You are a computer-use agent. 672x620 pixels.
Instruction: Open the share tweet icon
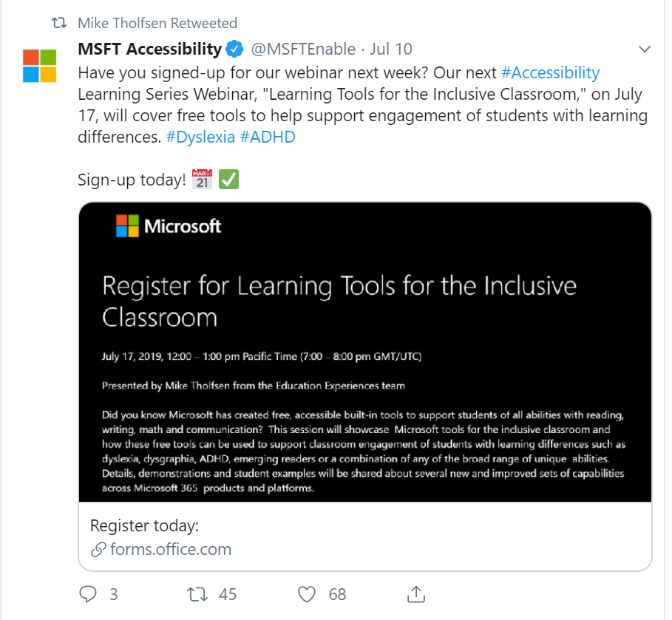point(415,594)
